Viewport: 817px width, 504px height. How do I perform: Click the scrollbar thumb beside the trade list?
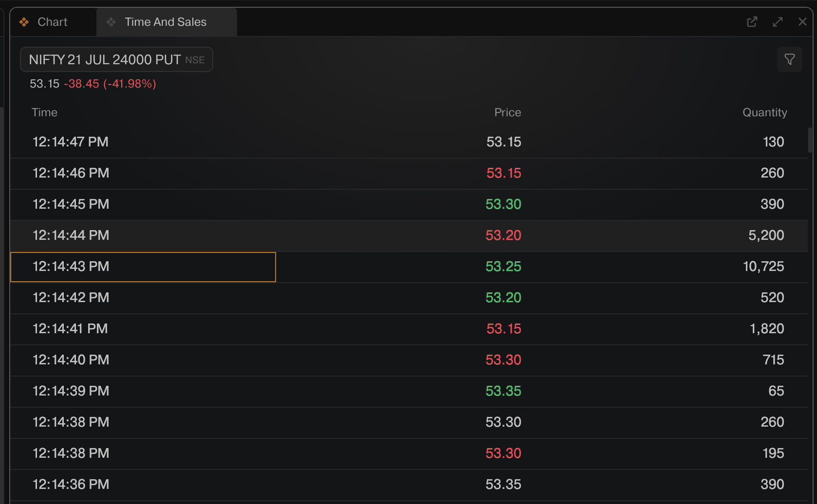(810, 140)
